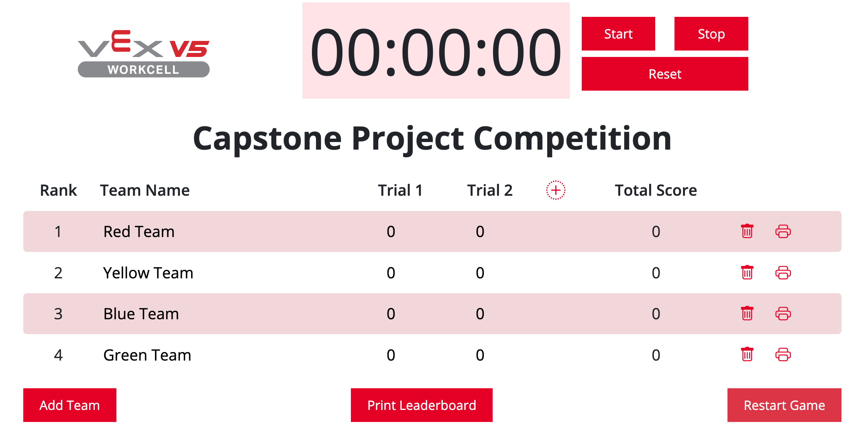Restart the game

pyautogui.click(x=784, y=405)
